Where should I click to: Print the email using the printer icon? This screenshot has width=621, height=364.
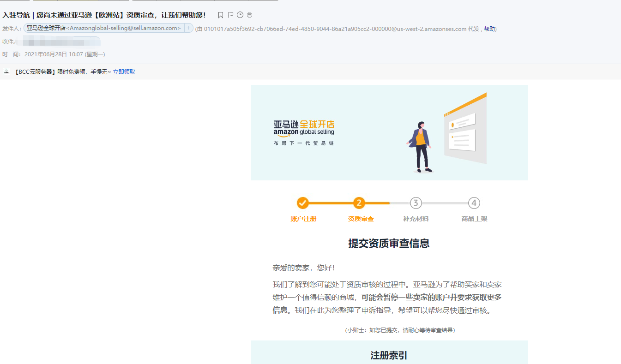point(250,15)
